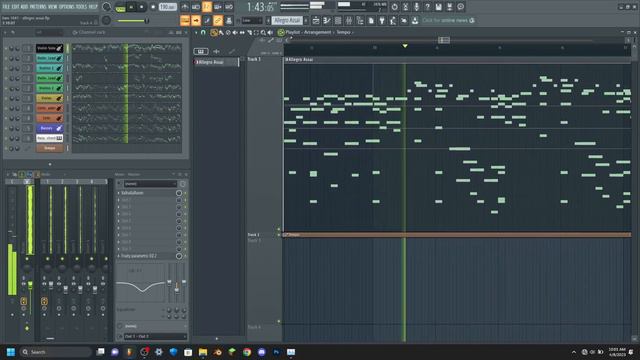Open the Playlist options icon beside title
Image resolution: width=640 pixels, height=360 pixels.
click(281, 32)
